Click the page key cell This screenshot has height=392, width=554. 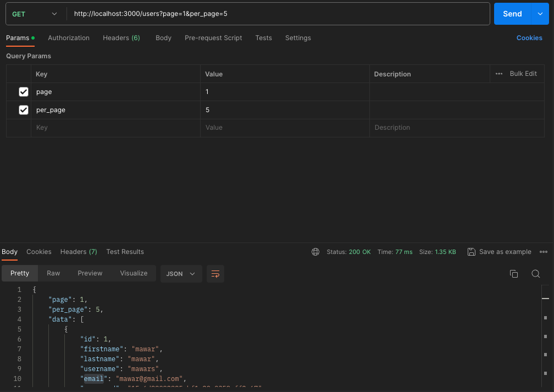coord(115,92)
